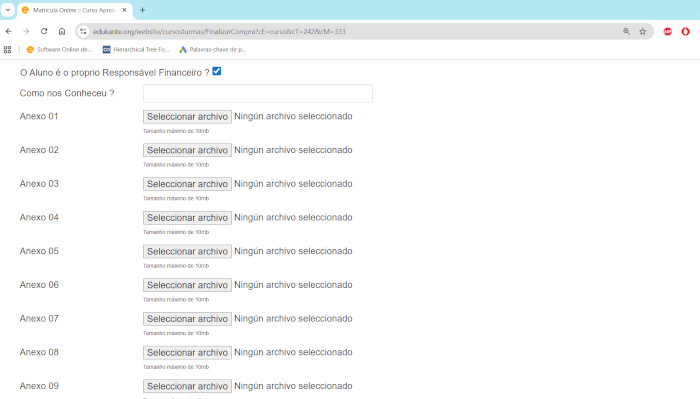Uncheck Aluno é o proprio Responsável Financeiro
Screen dimensions: 700x399
(217, 71)
